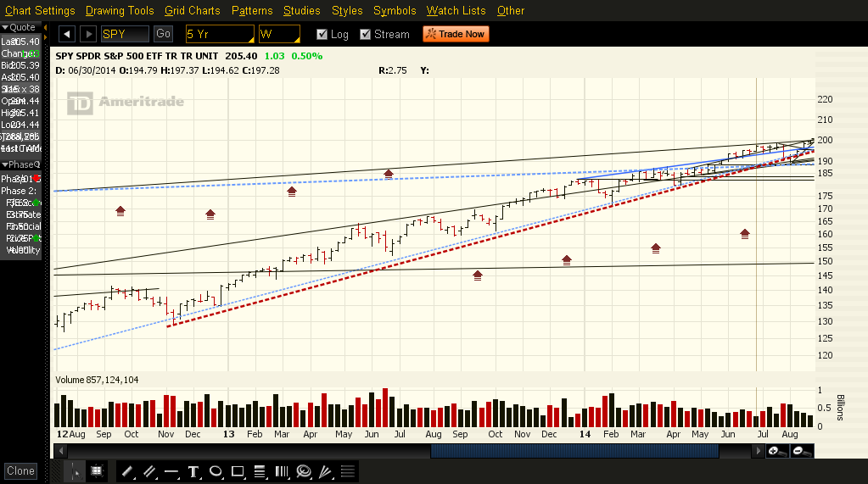Screen dimensions: 868x484
Task: Click the up-arrow marker near 185 level
Action: tap(388, 175)
